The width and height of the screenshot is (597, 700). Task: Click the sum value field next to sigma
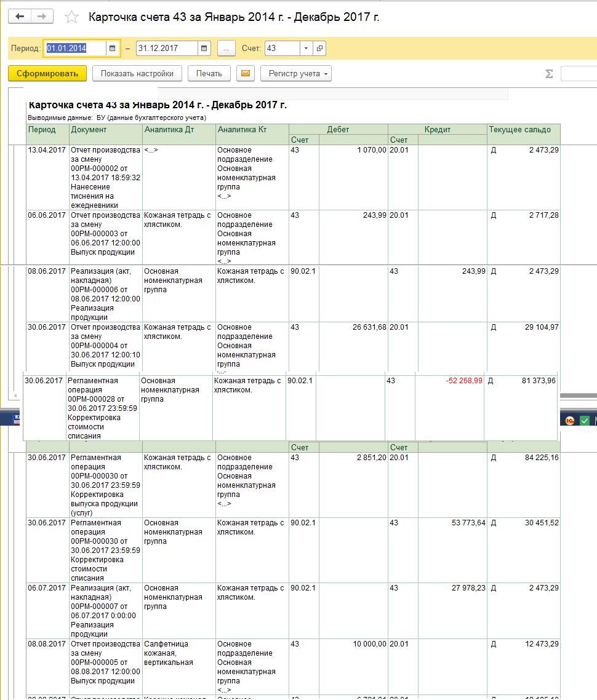(x=579, y=74)
